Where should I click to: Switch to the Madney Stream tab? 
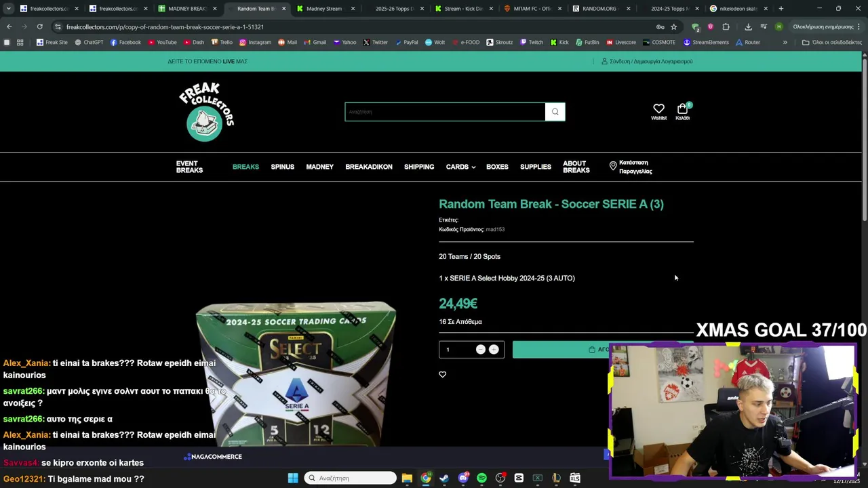tap(325, 9)
